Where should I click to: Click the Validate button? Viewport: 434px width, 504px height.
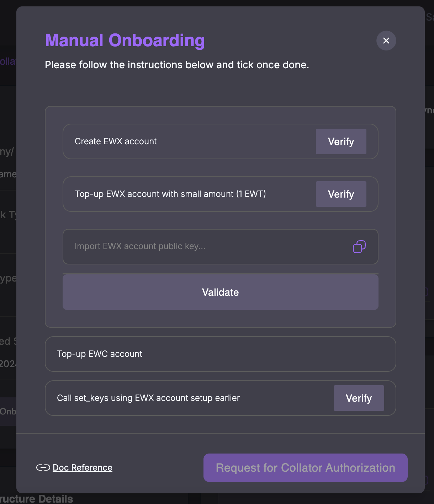pos(220,292)
